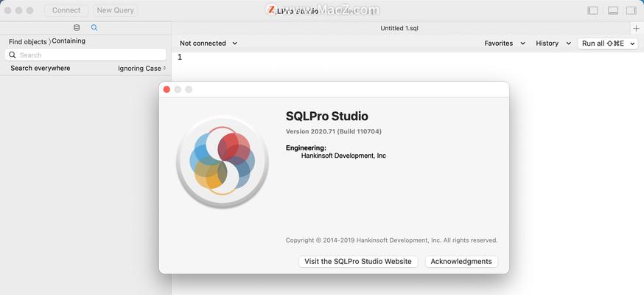Open the Not connected connection dropdown
The width and height of the screenshot is (644, 295).
(x=209, y=43)
